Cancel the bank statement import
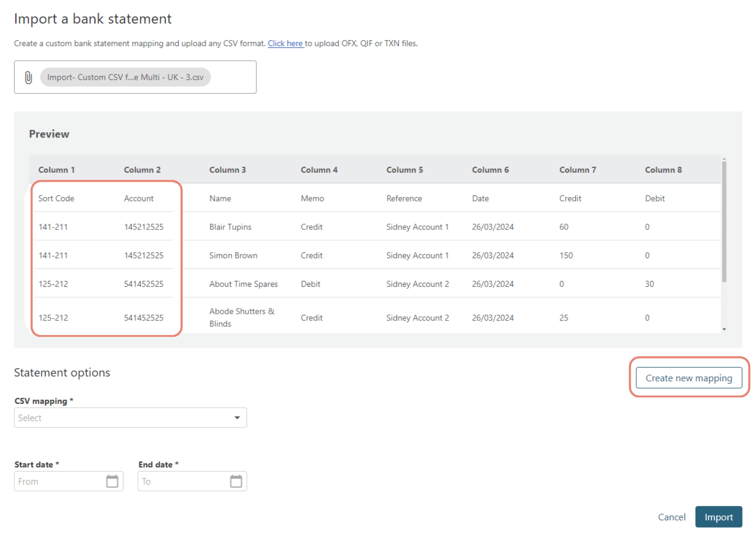Screen dimensions: 756x540 (672, 517)
